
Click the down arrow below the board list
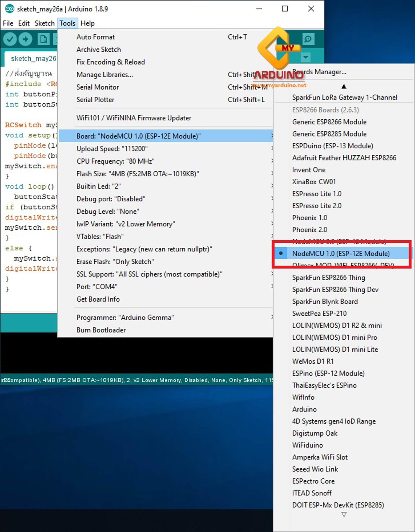click(344, 514)
